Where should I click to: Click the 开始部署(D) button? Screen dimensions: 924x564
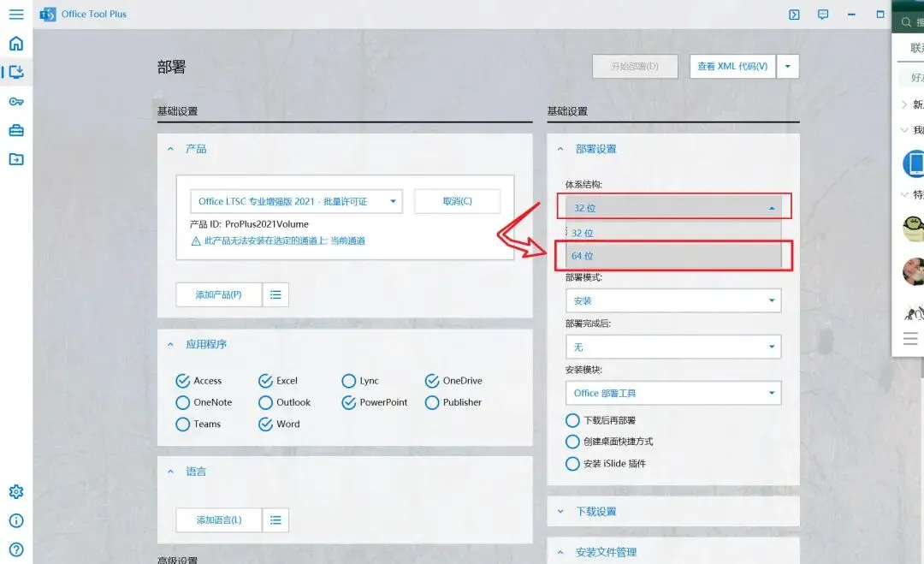click(x=635, y=67)
